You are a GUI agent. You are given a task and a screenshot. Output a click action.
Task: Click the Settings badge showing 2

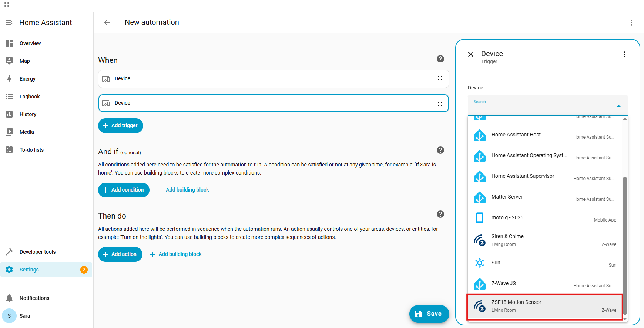tap(84, 270)
